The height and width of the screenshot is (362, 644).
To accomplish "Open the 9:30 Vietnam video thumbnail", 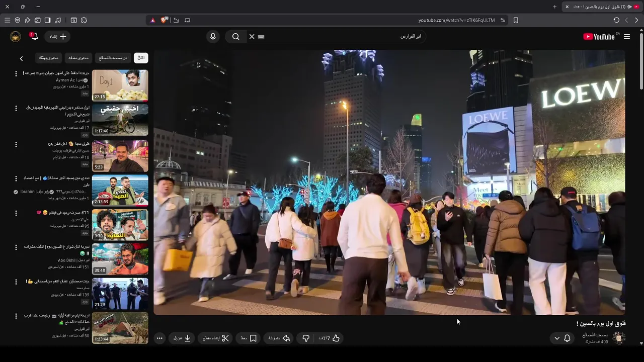I will [120, 225].
